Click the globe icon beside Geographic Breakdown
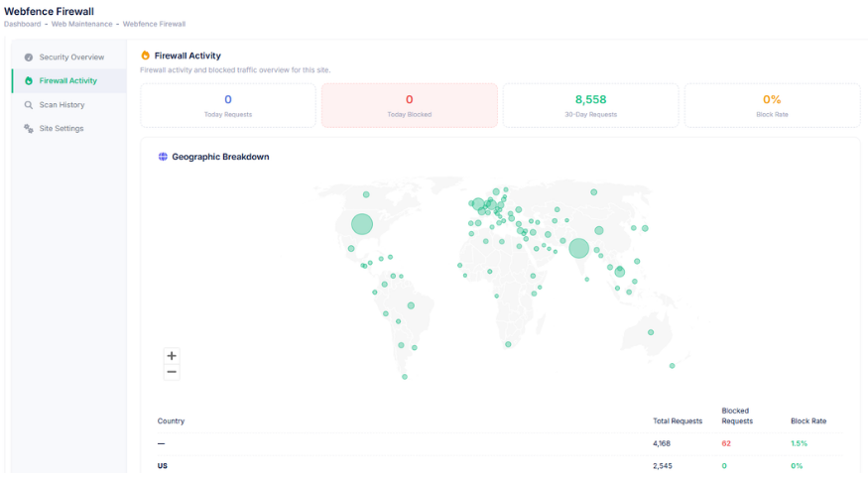Screen dimensions: 868x477 [163, 157]
